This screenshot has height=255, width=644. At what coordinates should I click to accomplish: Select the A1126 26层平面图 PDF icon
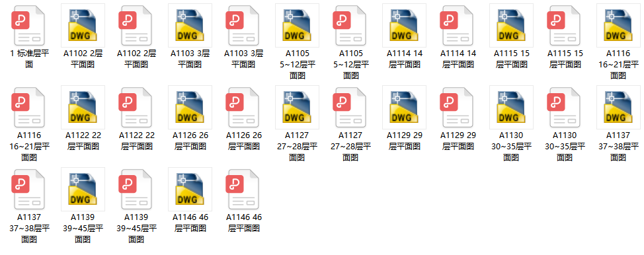point(243,107)
